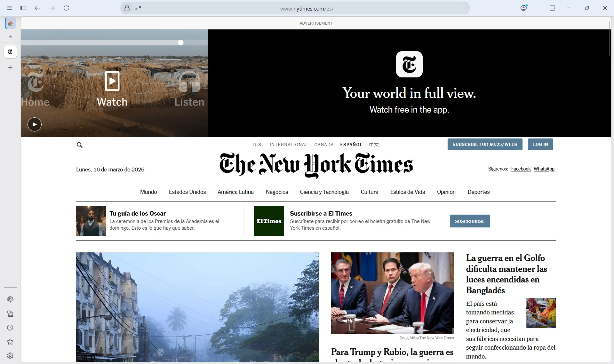The image size is (614, 364).
Task: Add a new workspace below home
Action: click(x=10, y=36)
